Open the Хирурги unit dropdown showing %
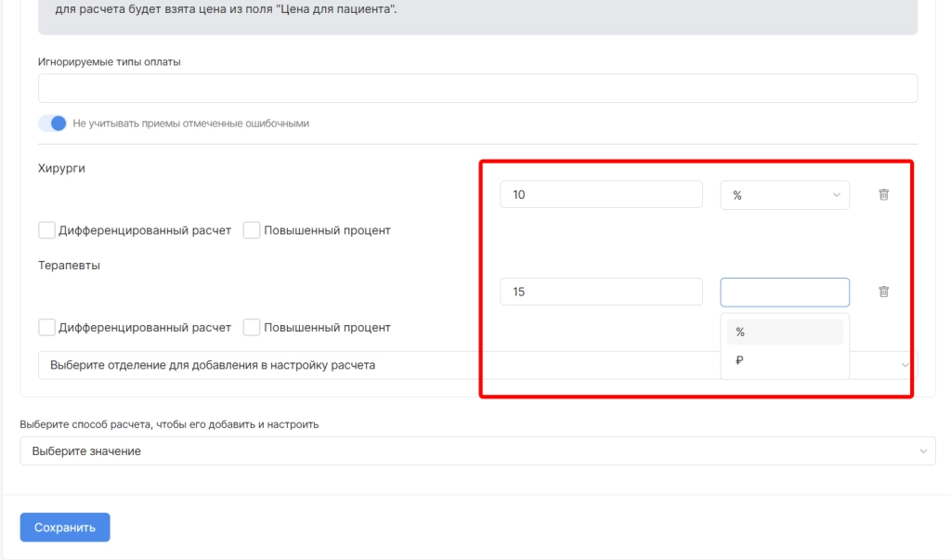 click(x=784, y=195)
